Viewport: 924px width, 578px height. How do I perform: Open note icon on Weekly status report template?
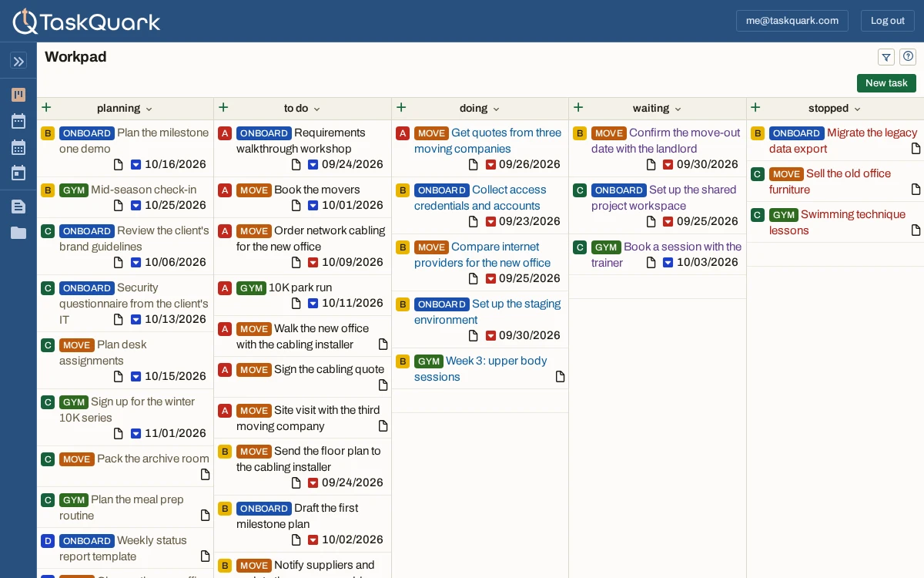[x=206, y=556]
